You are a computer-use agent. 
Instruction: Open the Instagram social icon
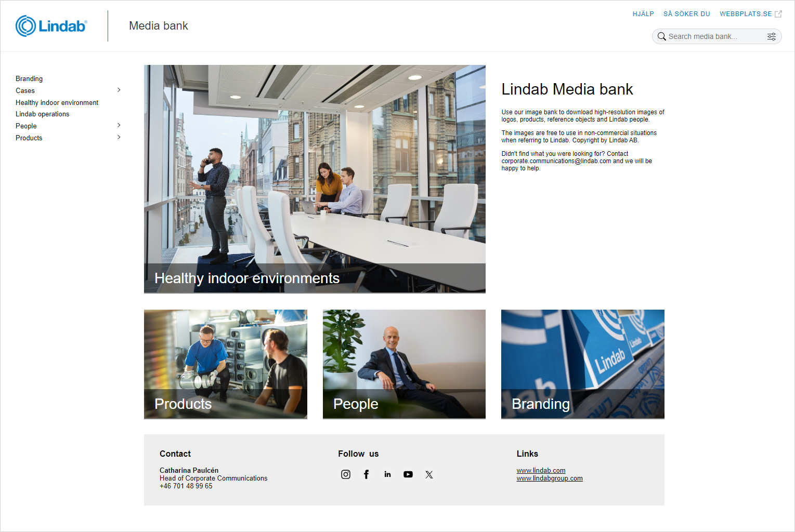(x=346, y=474)
